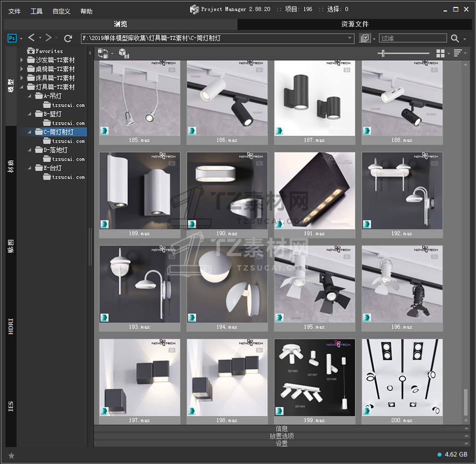476x464 pixels.
Task: Click the refresh folder icon
Action: 68,38
